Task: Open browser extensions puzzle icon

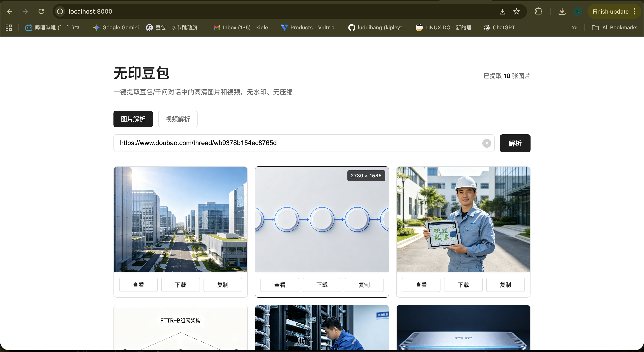Action: 538,12
